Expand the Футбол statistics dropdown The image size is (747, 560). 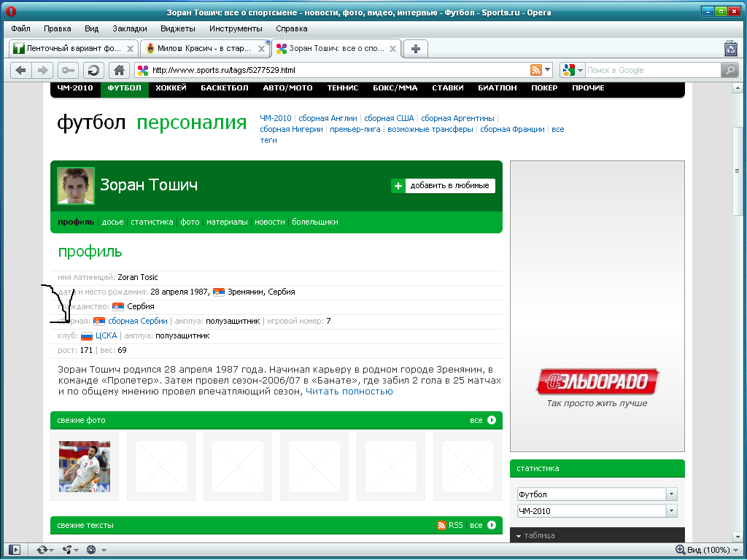671,494
